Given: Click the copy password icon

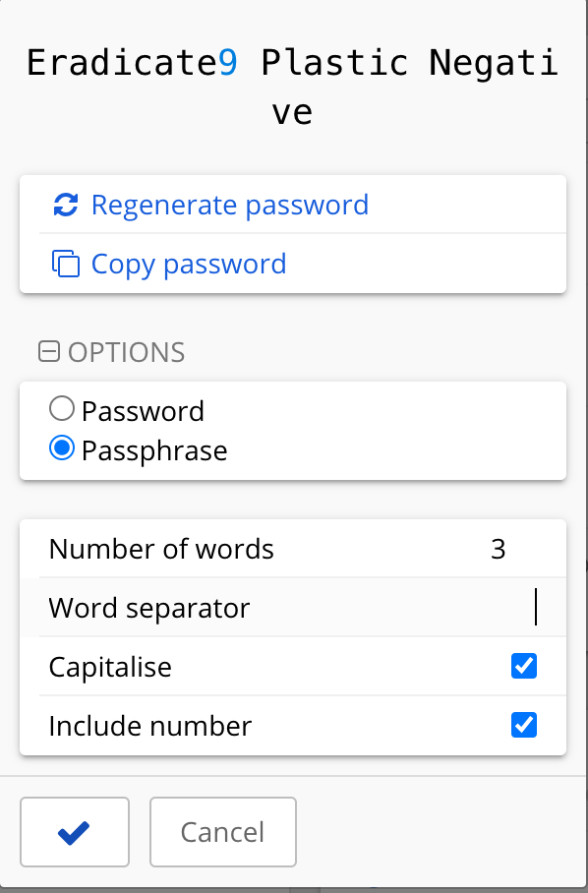Looking at the screenshot, I should point(65,264).
